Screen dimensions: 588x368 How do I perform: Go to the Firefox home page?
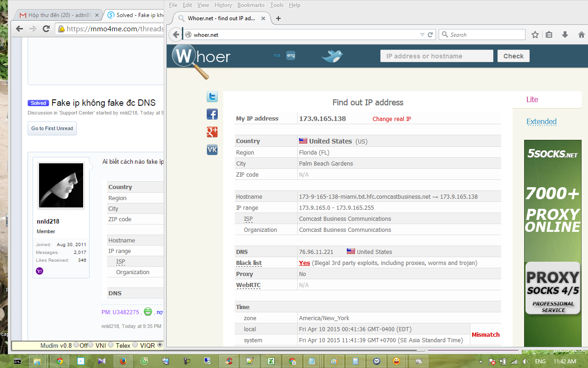pyautogui.click(x=581, y=34)
